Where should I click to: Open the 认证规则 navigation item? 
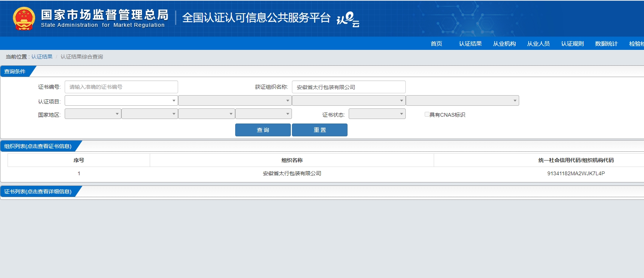point(573,43)
